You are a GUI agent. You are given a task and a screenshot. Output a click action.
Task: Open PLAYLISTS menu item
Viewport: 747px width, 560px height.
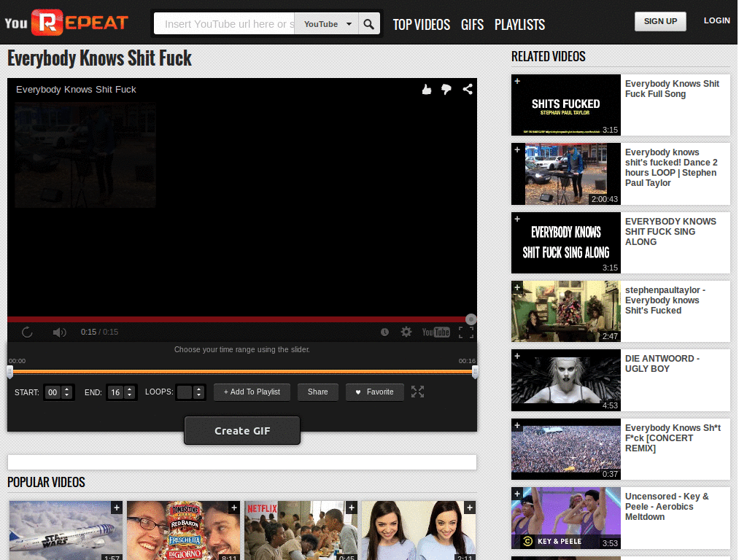pos(519,24)
